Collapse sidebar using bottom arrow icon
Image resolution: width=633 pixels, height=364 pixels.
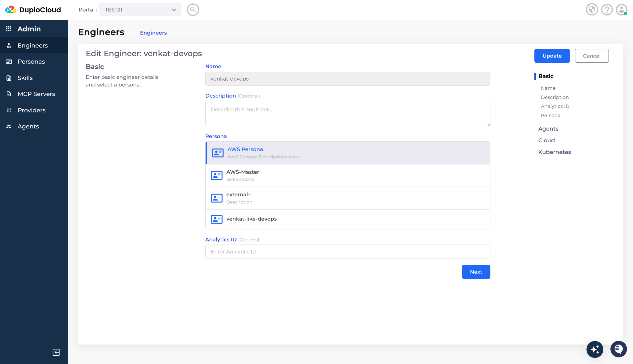[x=56, y=352]
